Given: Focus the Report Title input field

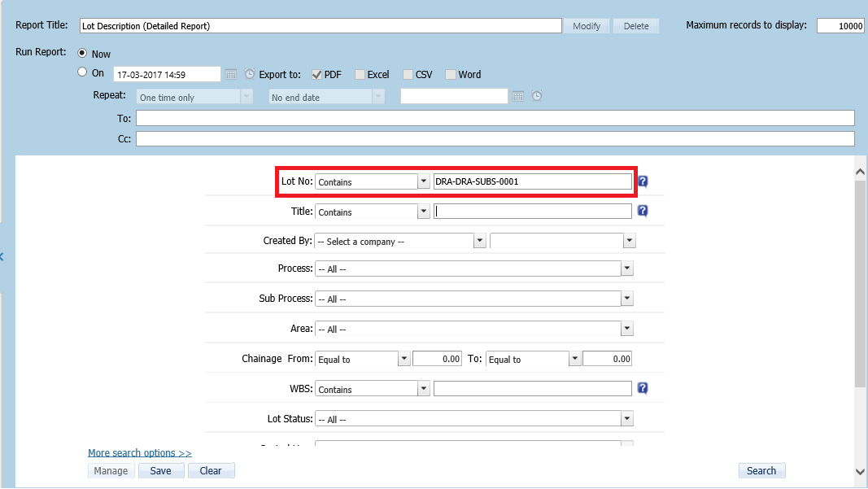Looking at the screenshot, I should click(321, 25).
